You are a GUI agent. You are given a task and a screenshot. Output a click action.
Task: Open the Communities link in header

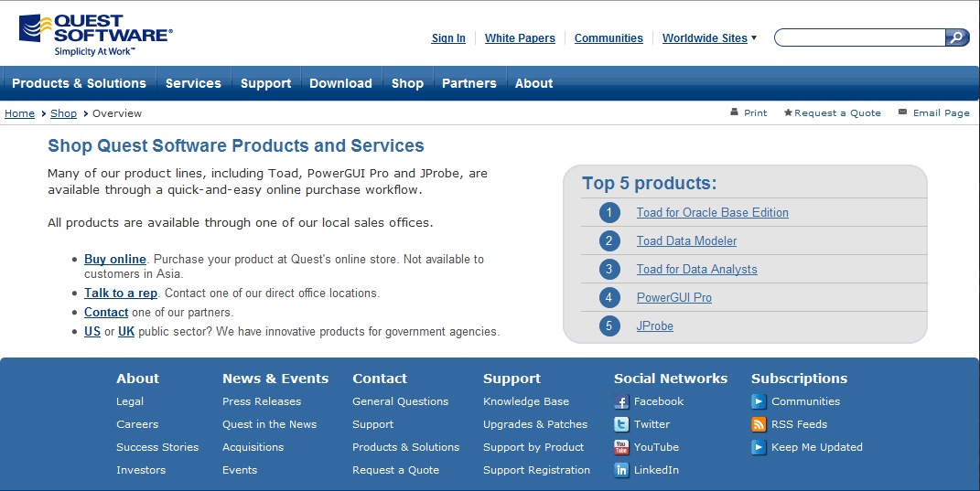point(608,38)
